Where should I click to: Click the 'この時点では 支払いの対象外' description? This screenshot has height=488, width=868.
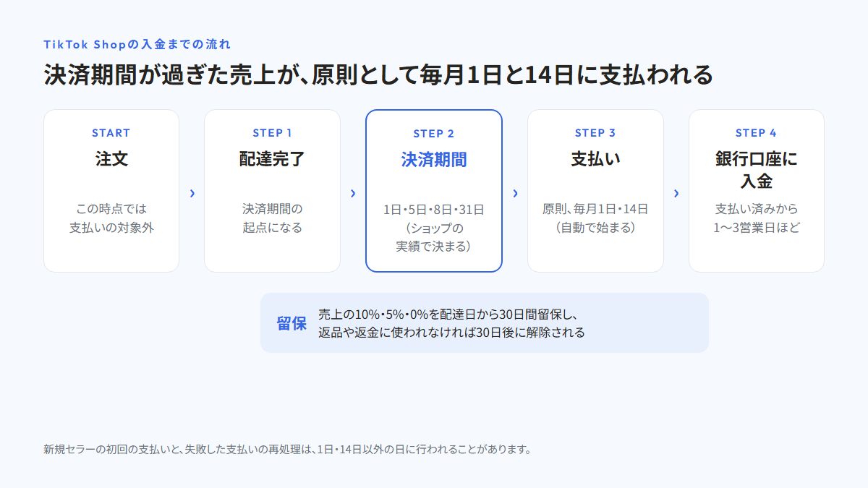(111, 218)
